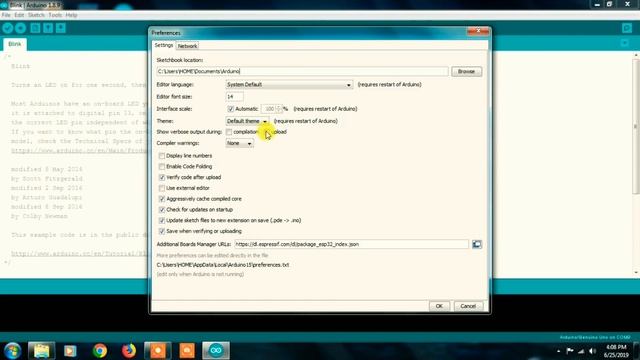The height and width of the screenshot is (360, 640).
Task: Show hidden tray icons arrow
Action: point(558,351)
